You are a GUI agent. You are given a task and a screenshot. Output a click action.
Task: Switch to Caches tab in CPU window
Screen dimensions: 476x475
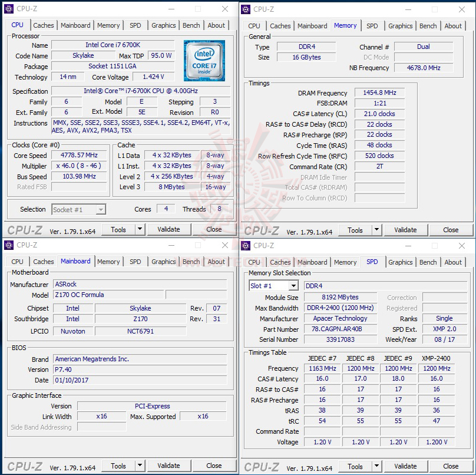pyautogui.click(x=44, y=25)
